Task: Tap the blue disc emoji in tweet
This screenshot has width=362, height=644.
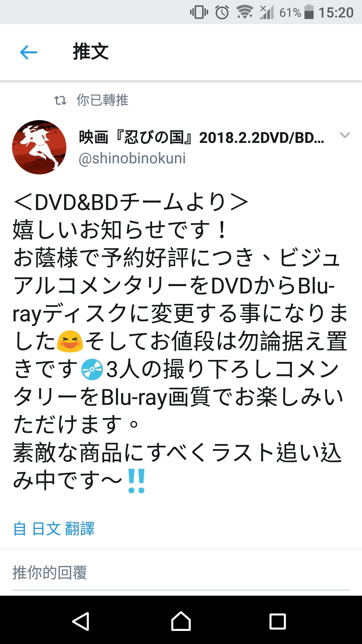Action: [92, 369]
